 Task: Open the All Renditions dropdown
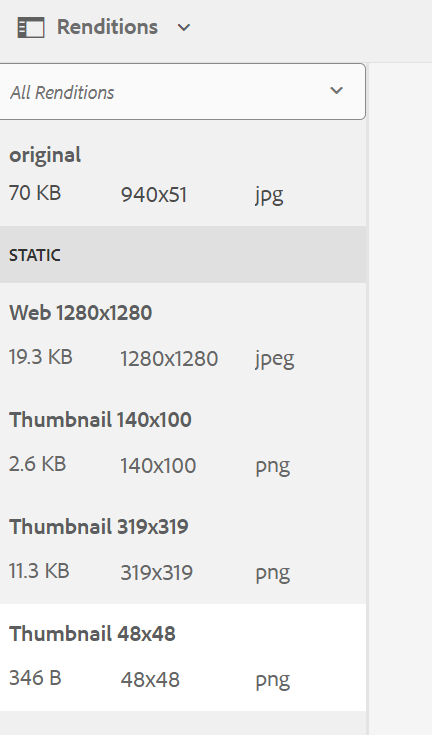(x=182, y=91)
